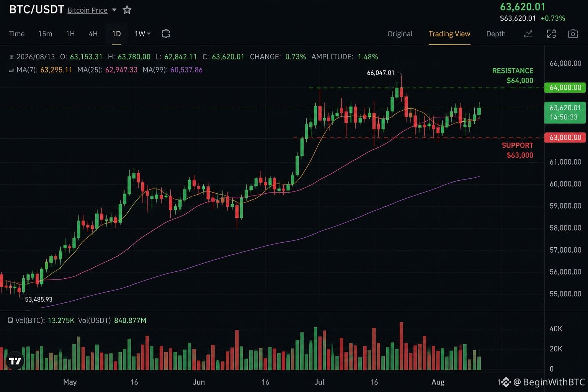
Task: Switch to the Original chart tab
Action: (400, 34)
